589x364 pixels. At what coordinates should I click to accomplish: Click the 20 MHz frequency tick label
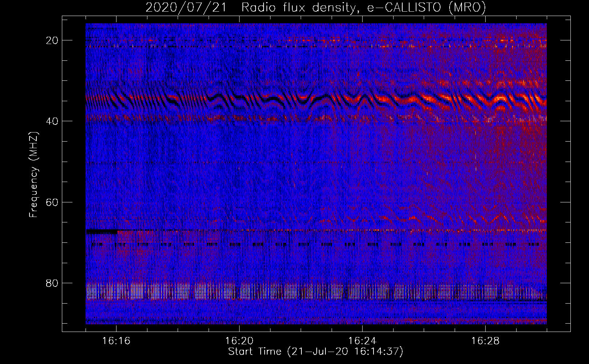click(x=52, y=40)
